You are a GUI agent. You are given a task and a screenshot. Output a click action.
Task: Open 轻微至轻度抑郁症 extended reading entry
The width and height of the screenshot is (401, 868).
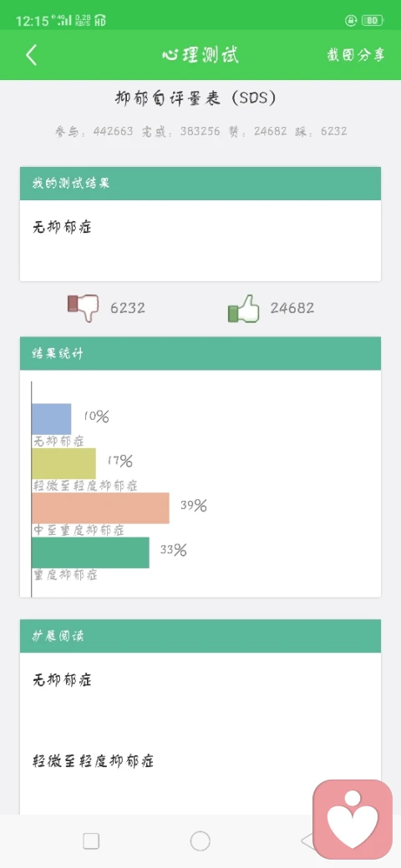93,760
